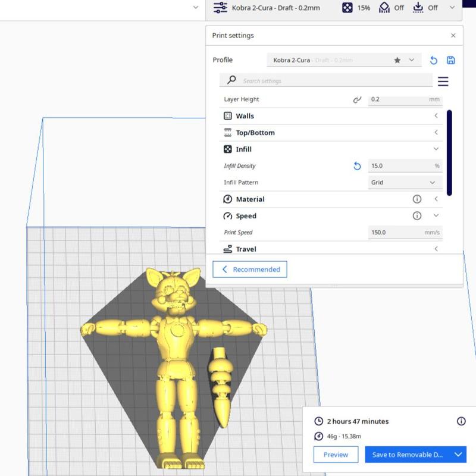Click the Speed gauge icon
The width and height of the screenshot is (476, 476).
[228, 216]
